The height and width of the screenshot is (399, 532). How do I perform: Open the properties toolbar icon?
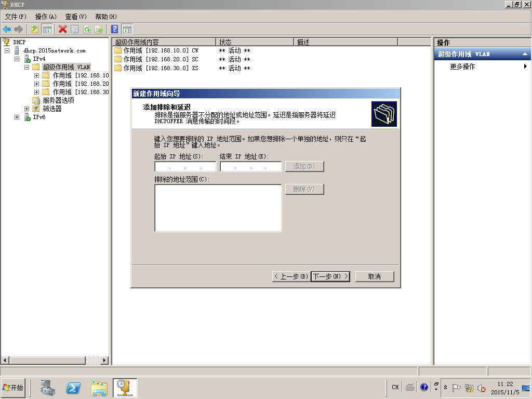75,30
